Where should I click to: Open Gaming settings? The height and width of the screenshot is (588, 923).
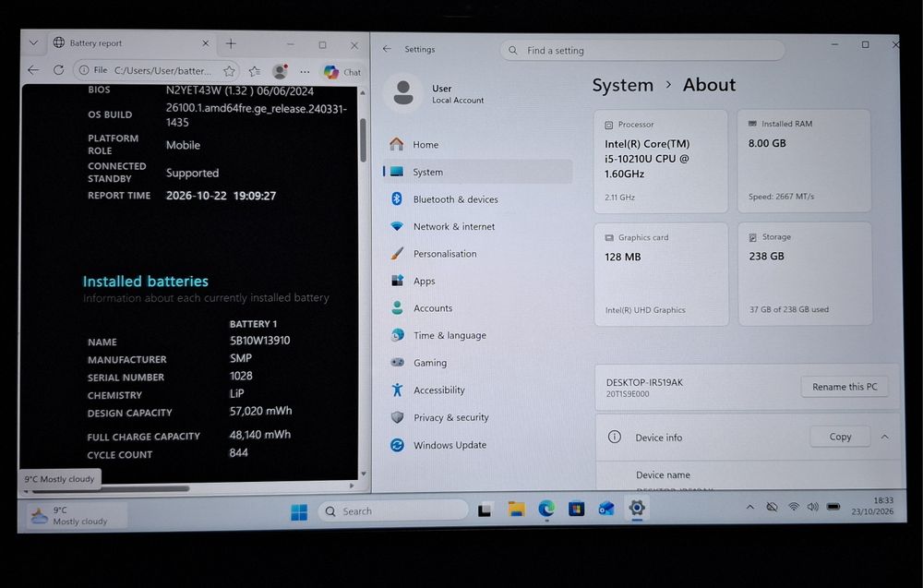click(x=477, y=363)
